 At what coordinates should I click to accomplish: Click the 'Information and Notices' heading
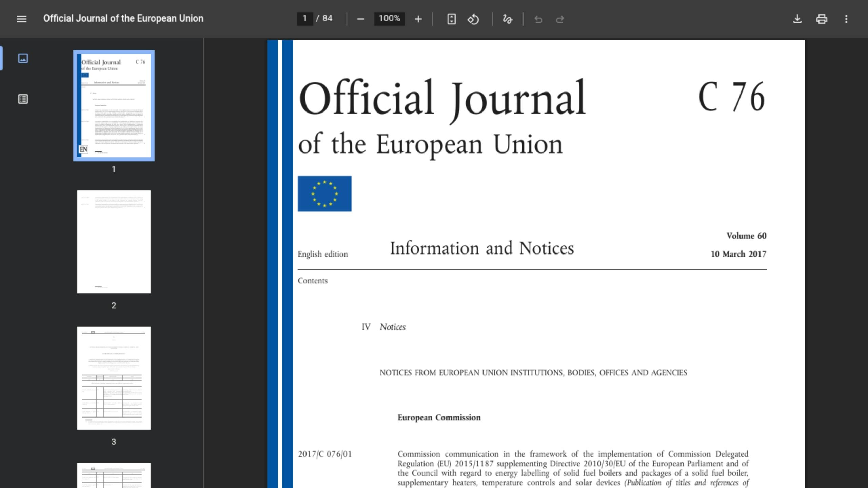coord(482,248)
